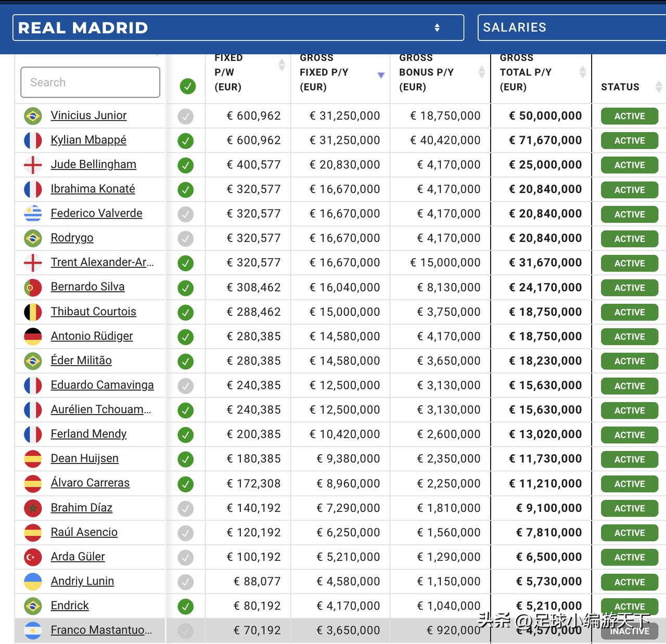Click the Spain flag beside Raúl Asencio
Viewport: 666px width, 644px height.
[33, 533]
